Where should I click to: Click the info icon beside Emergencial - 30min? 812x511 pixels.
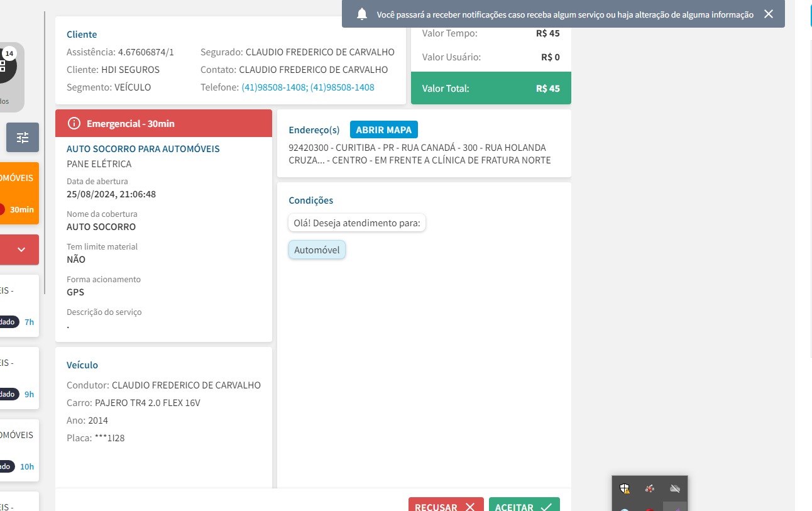coord(74,123)
